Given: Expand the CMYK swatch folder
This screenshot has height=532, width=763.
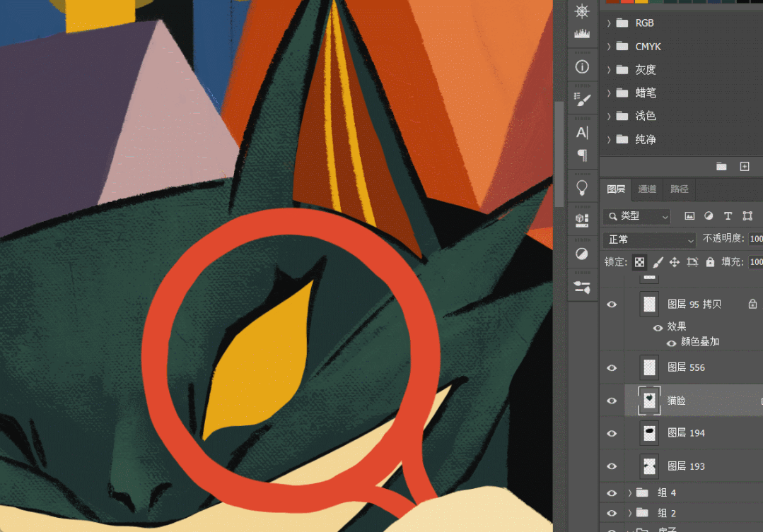Looking at the screenshot, I should (x=609, y=46).
